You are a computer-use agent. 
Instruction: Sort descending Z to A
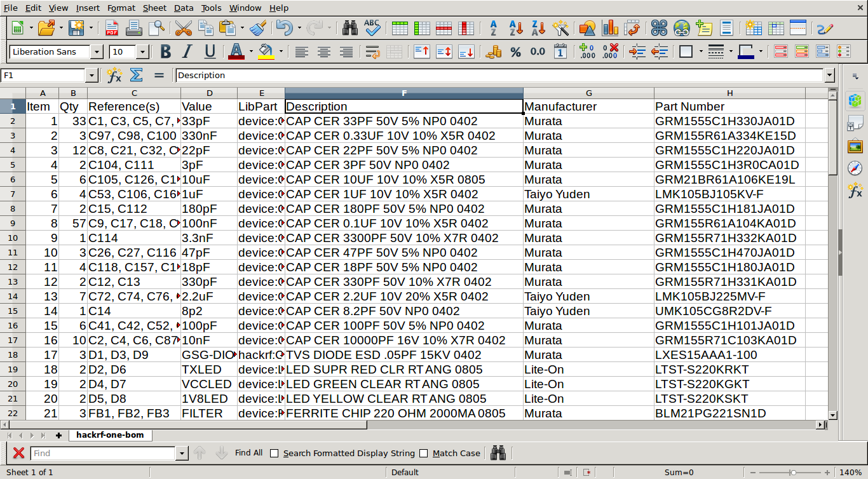click(538, 28)
